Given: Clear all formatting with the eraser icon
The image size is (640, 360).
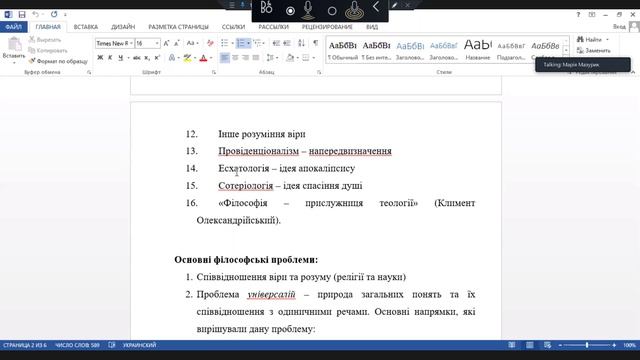Looking at the screenshot, I should (x=210, y=43).
